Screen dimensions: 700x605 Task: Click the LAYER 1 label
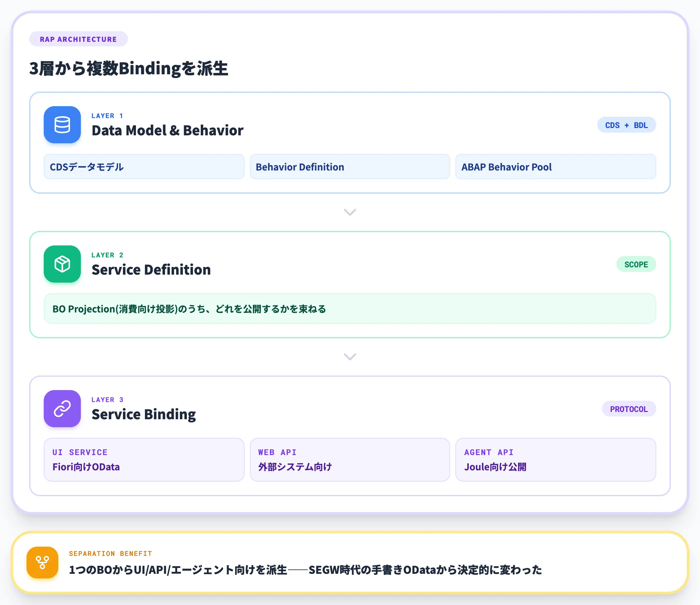pyautogui.click(x=107, y=116)
